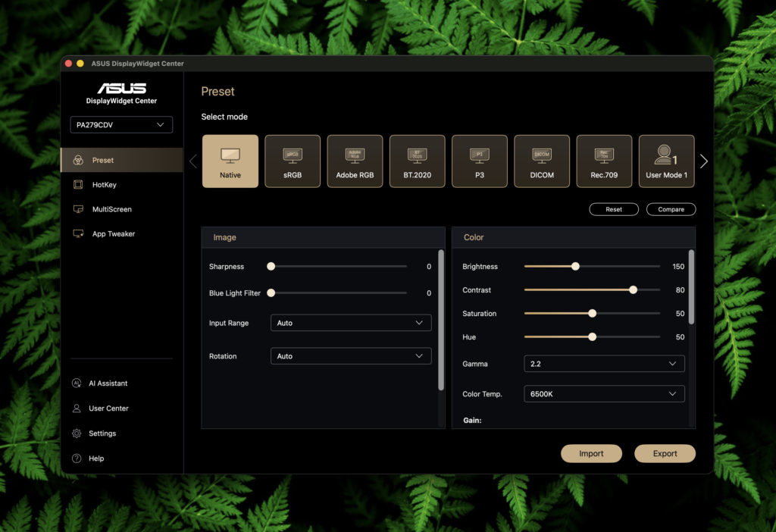Click the Contrast slider handle
The height and width of the screenshot is (532, 776).
tap(633, 290)
